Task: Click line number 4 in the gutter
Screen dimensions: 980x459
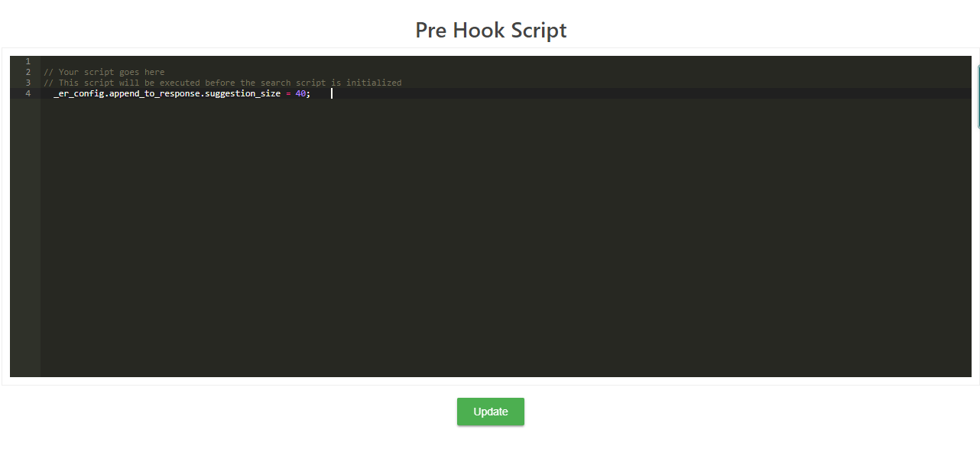Action: pos(28,93)
